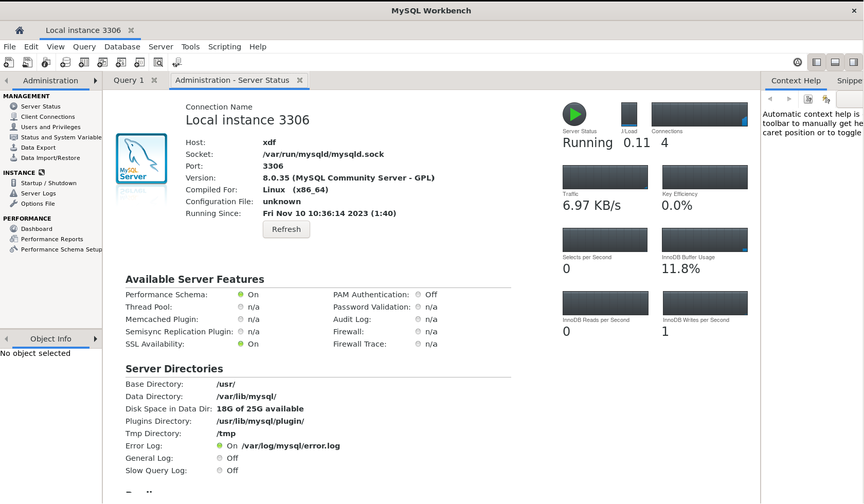Create a new table icon
864x504 pixels.
84,62
